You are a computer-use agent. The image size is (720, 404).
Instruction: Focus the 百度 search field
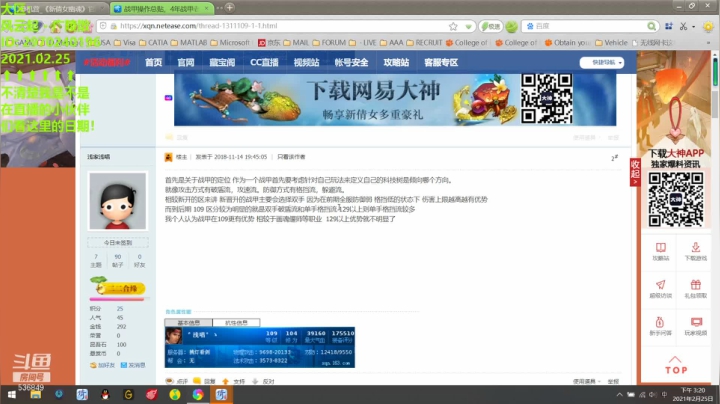coord(590,26)
